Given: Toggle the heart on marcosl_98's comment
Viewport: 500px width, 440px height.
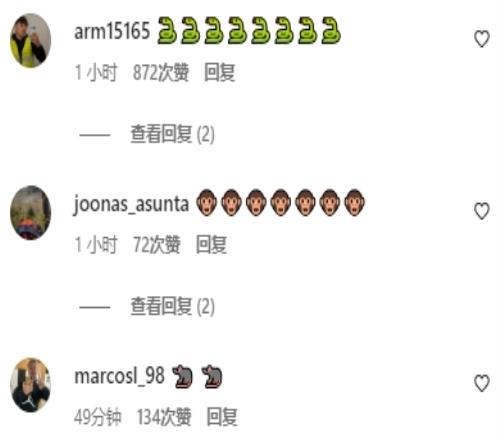Looking at the screenshot, I should tap(481, 383).
